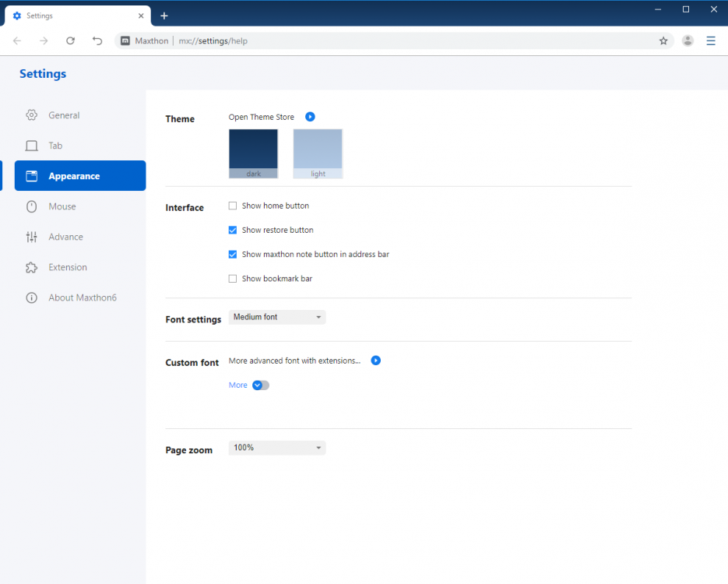
Task: Select the dark theme swatch
Action: [253, 153]
